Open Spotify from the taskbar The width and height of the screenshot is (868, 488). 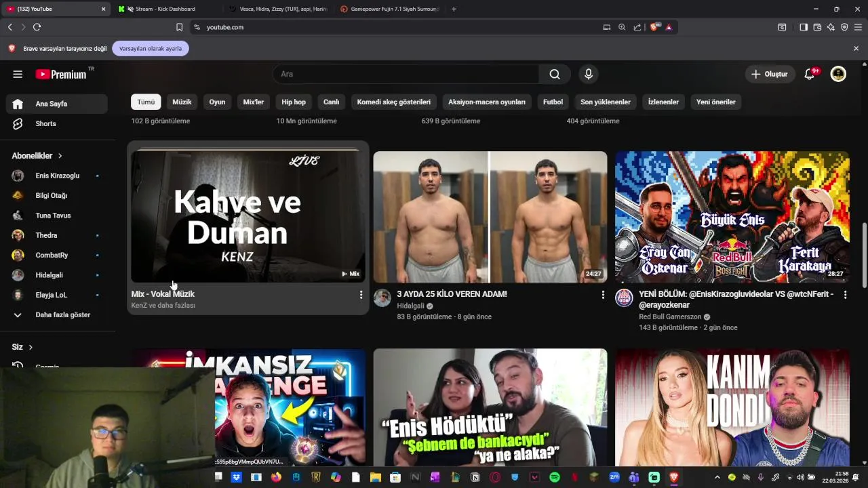coord(554,477)
